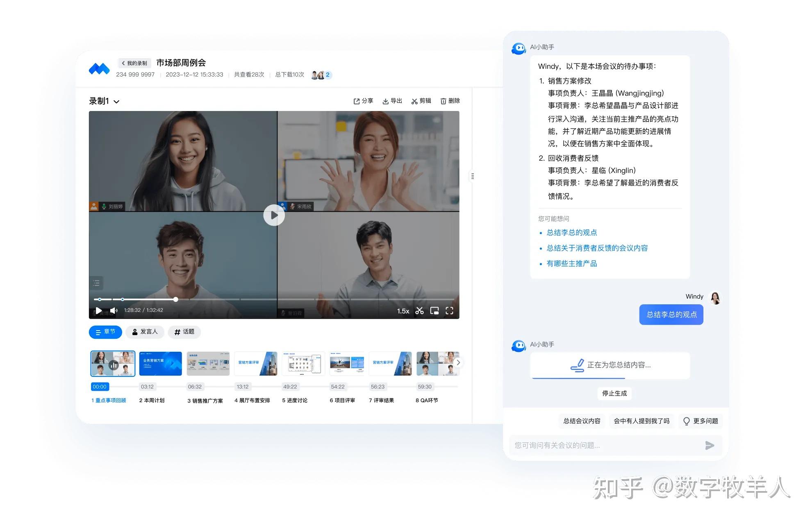Show more chapters with right arrow
Screen dimensions: 812x521
click(458, 362)
